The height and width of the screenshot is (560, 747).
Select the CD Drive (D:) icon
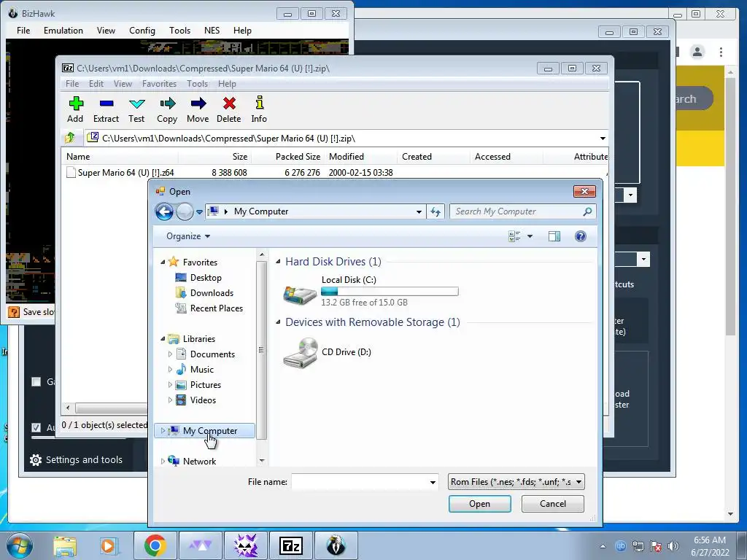coord(300,353)
